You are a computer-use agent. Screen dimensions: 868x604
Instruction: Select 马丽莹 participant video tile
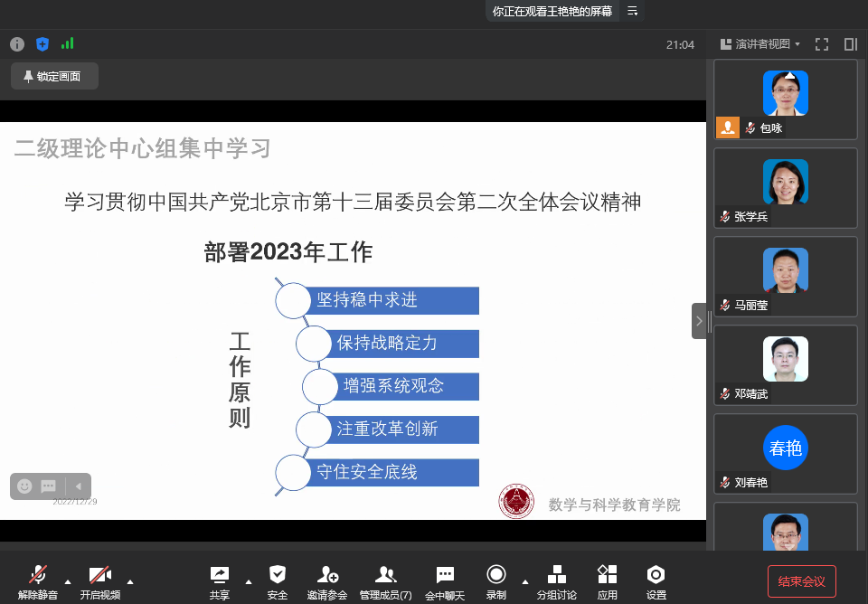click(x=786, y=277)
